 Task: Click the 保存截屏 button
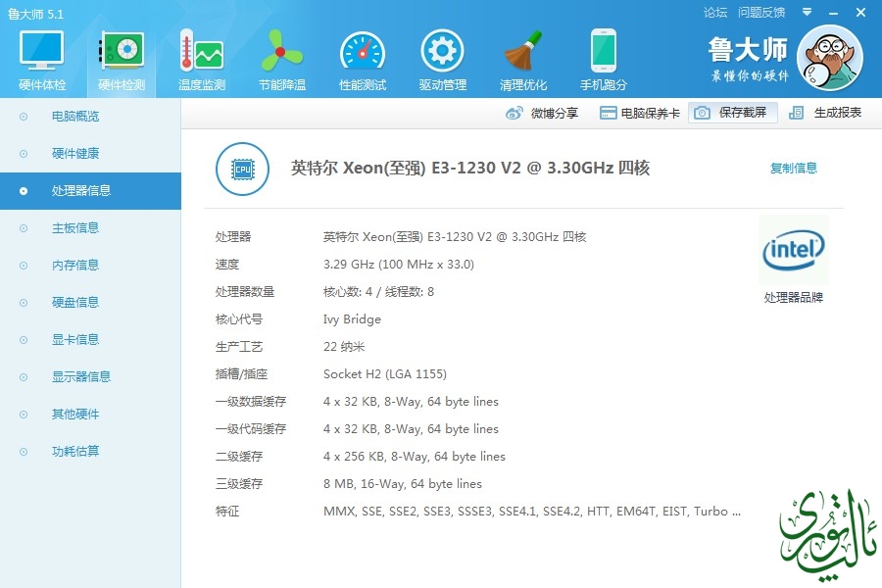[732, 113]
